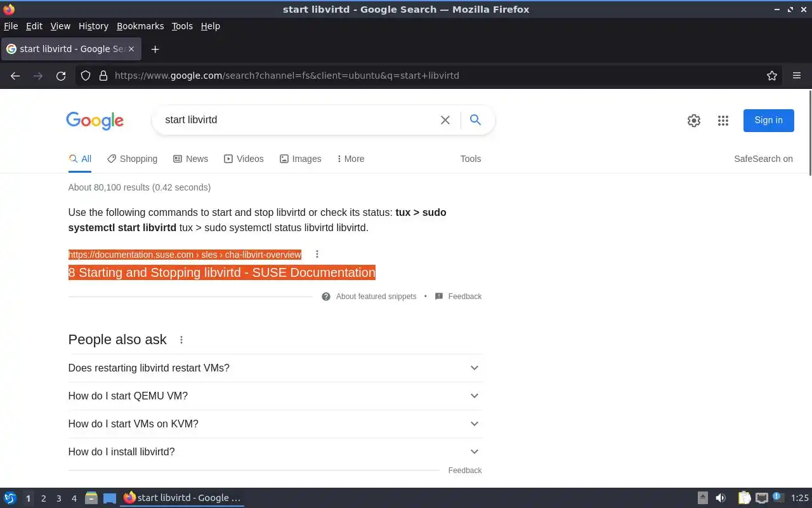
Task: Click the volume speaker tray icon
Action: point(721,498)
